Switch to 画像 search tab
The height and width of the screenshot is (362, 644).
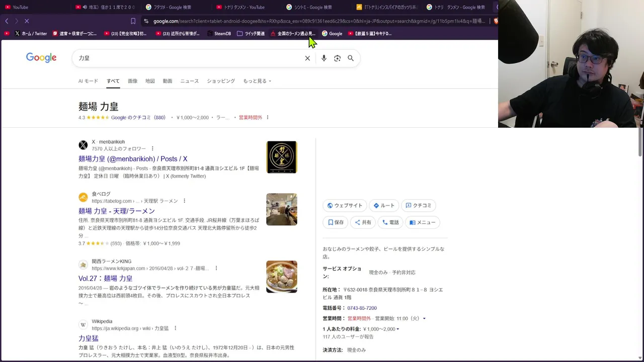(132, 81)
